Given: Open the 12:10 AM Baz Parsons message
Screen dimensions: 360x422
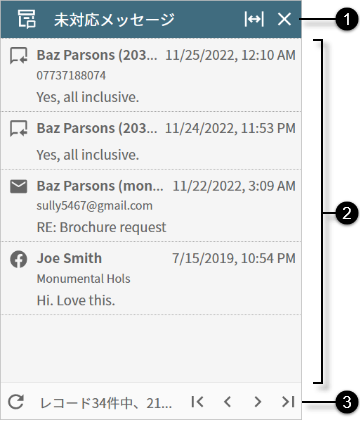Looking at the screenshot, I should pyautogui.click(x=151, y=75).
